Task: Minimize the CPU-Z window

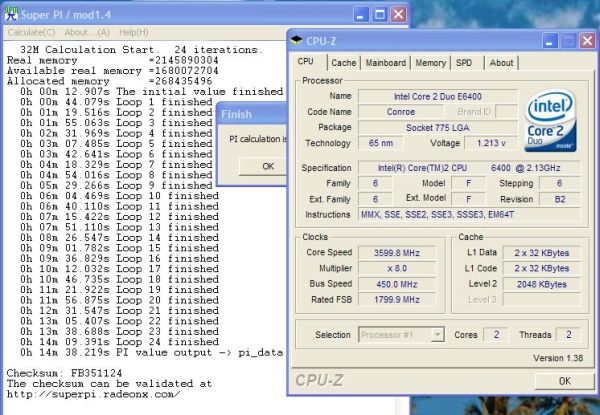Action: click(x=550, y=41)
